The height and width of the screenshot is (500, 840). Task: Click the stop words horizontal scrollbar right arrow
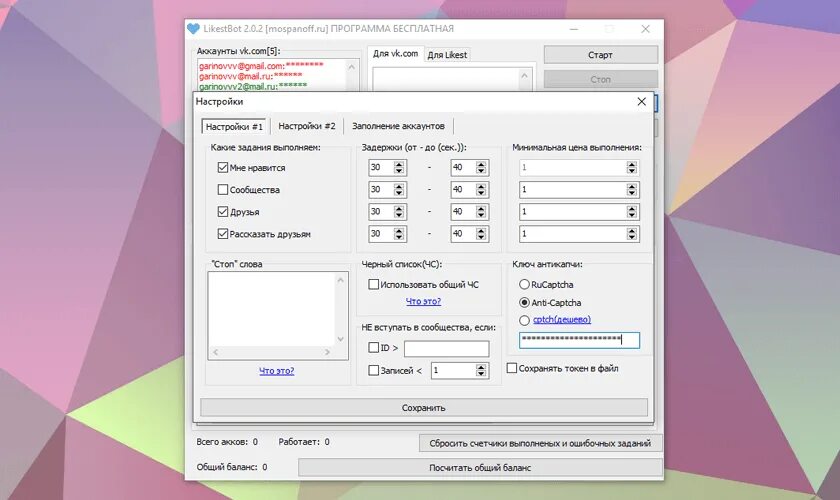327,353
